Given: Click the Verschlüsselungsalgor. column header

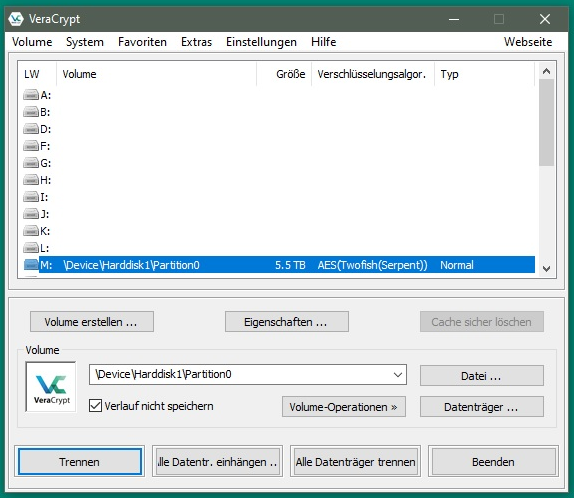Looking at the screenshot, I should (x=373, y=74).
